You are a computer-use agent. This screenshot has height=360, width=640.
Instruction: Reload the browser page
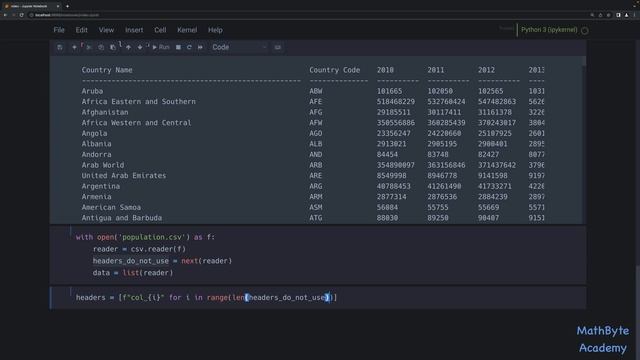pos(22,15)
